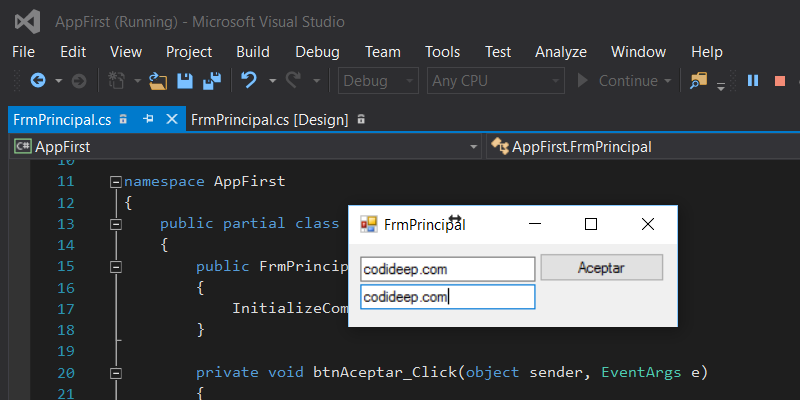Click the Navigate Backward arrow icon
Image resolution: width=800 pixels, height=400 pixels.
[x=38, y=81]
